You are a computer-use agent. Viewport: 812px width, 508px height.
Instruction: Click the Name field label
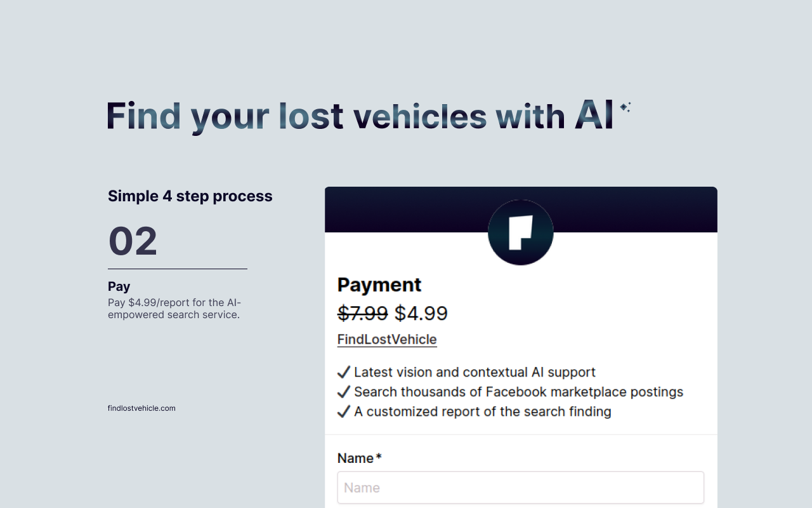tap(356, 458)
